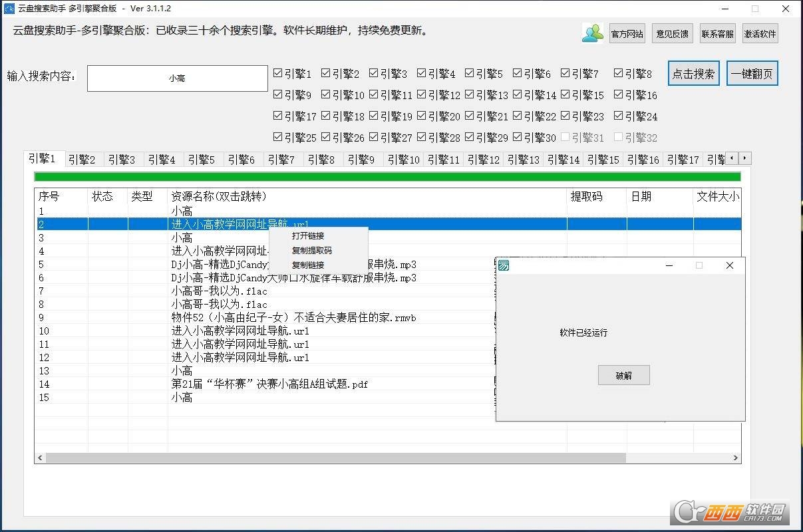Switch to the 引擎5 tab
This screenshot has width=803, height=532.
tap(201, 160)
